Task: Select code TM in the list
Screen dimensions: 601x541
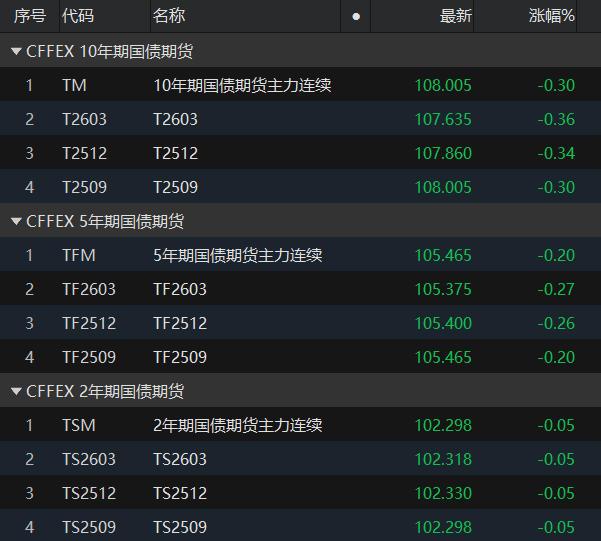Action: point(74,85)
